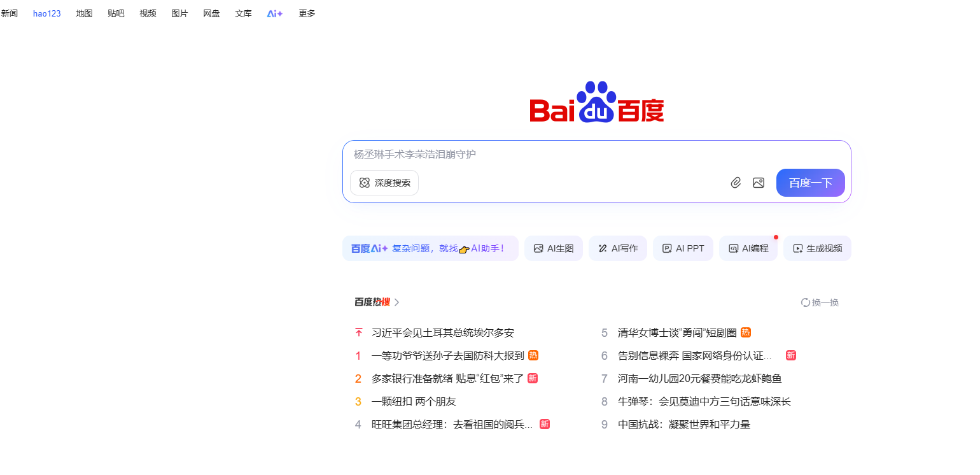Viewport: 980px width, 475px height.
Task: Focus the Baidu search input field
Action: (x=597, y=154)
